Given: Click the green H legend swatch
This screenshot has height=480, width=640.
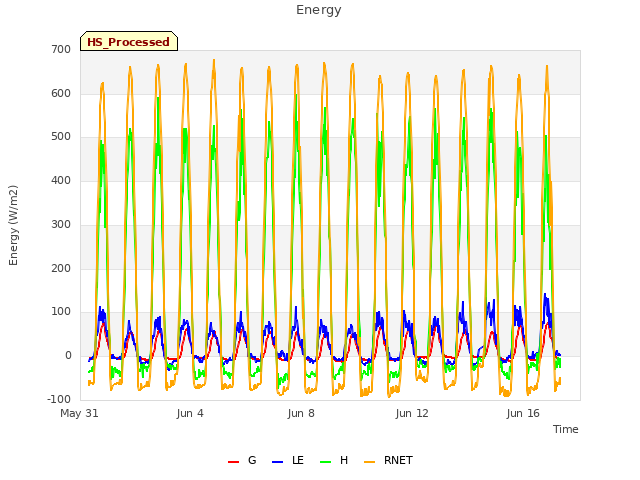Looking at the screenshot, I should [x=326, y=462].
